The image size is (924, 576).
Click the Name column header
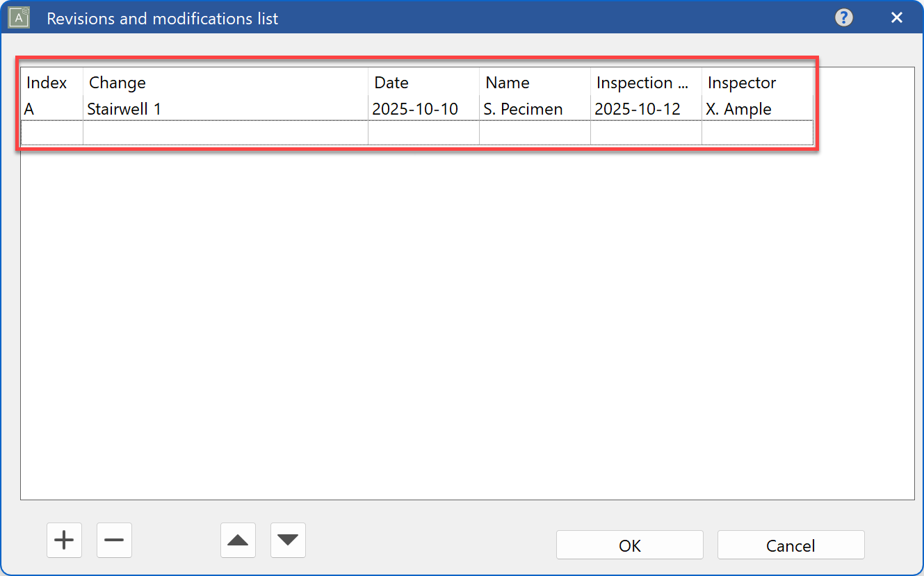tap(534, 83)
